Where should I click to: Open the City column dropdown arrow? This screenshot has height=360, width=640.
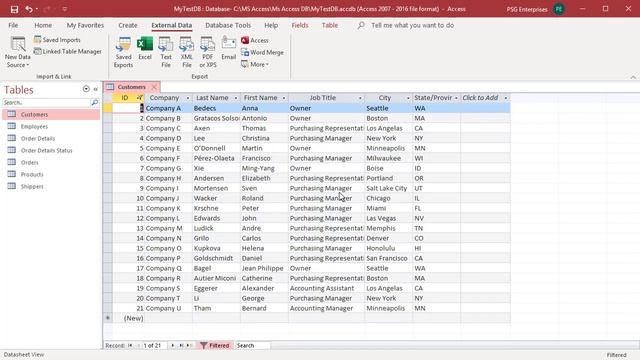pyautogui.click(x=408, y=98)
